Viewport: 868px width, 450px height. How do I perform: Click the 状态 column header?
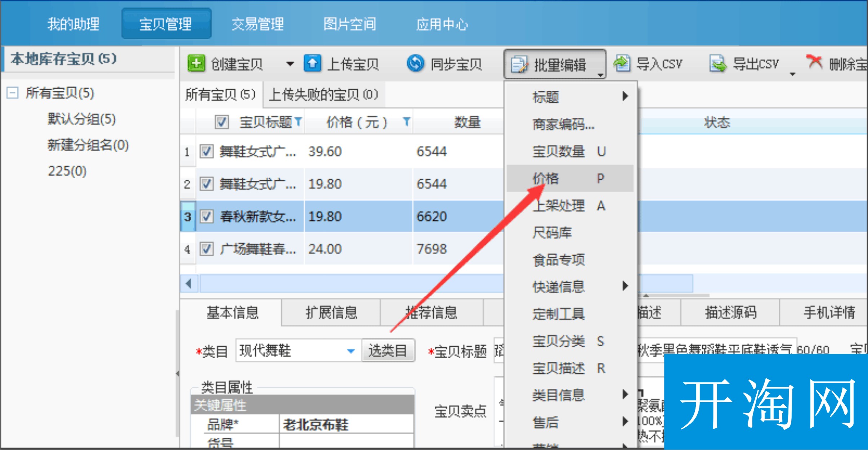pyautogui.click(x=717, y=122)
